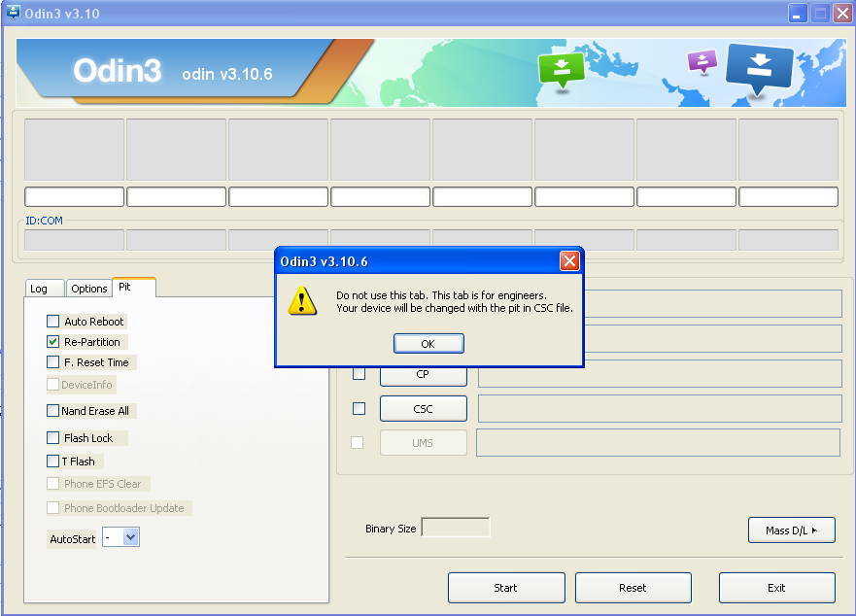The height and width of the screenshot is (616, 856).
Task: Tick the checkbox beside CP button
Action: 359,373
